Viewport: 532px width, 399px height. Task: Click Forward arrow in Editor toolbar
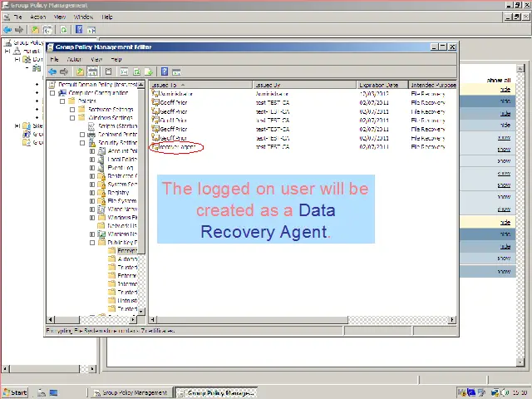tap(64, 71)
